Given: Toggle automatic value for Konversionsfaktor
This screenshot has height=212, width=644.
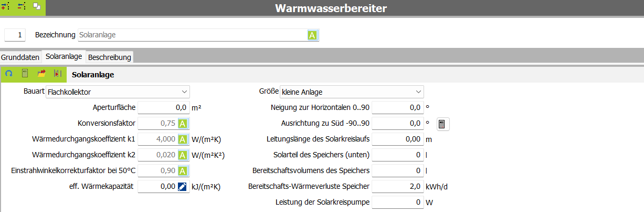Looking at the screenshot, I should click(x=182, y=124).
